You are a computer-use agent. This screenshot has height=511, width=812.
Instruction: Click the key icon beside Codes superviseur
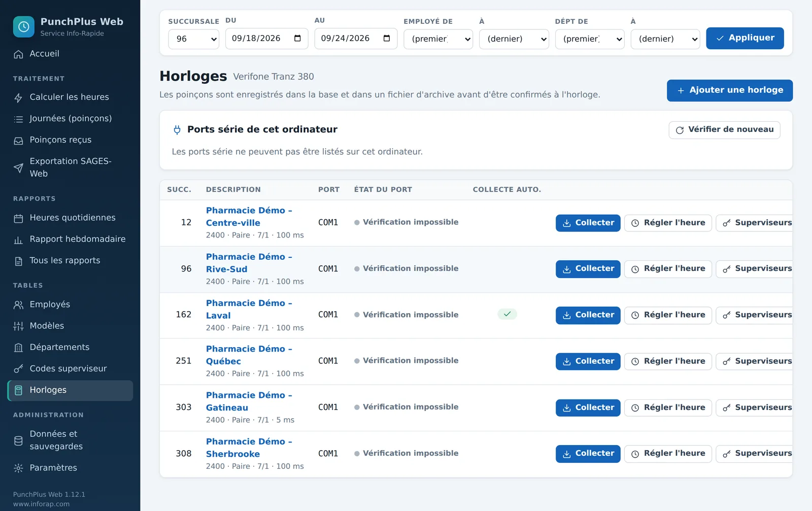[18, 369]
